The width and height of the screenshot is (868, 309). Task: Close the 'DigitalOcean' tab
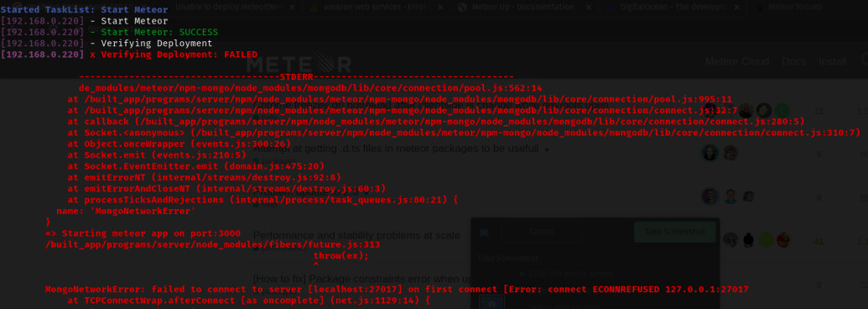[x=737, y=8]
